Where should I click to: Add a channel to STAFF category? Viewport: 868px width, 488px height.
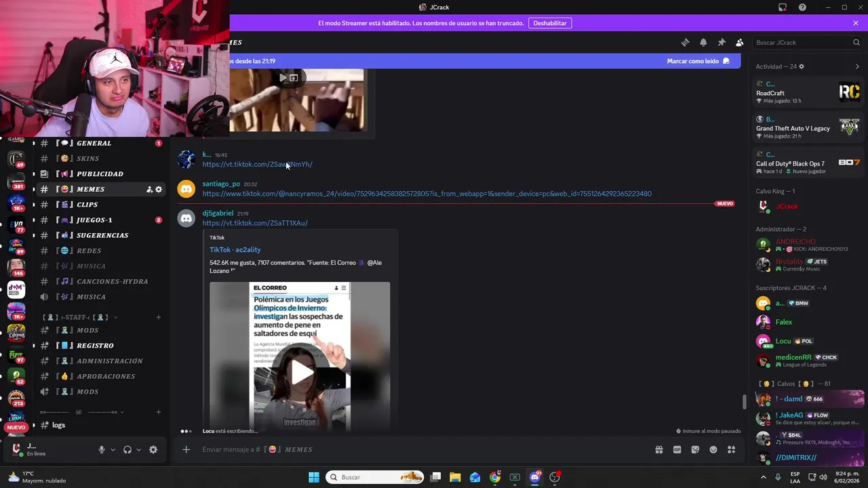pyautogui.click(x=159, y=317)
